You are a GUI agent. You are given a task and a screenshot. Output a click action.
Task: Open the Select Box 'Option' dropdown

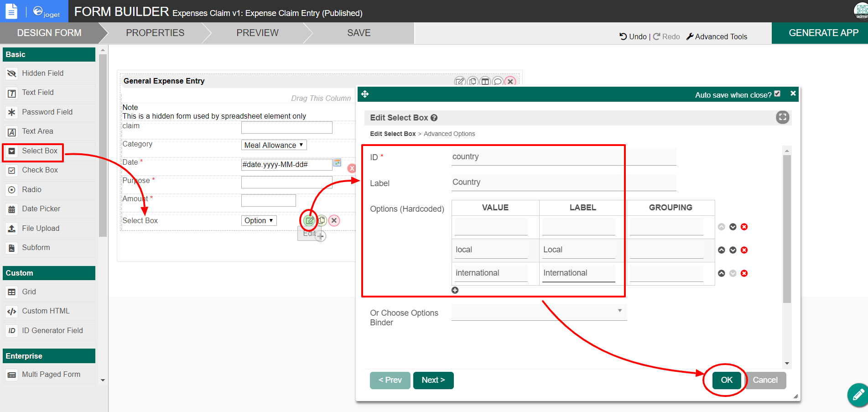pyautogui.click(x=259, y=221)
